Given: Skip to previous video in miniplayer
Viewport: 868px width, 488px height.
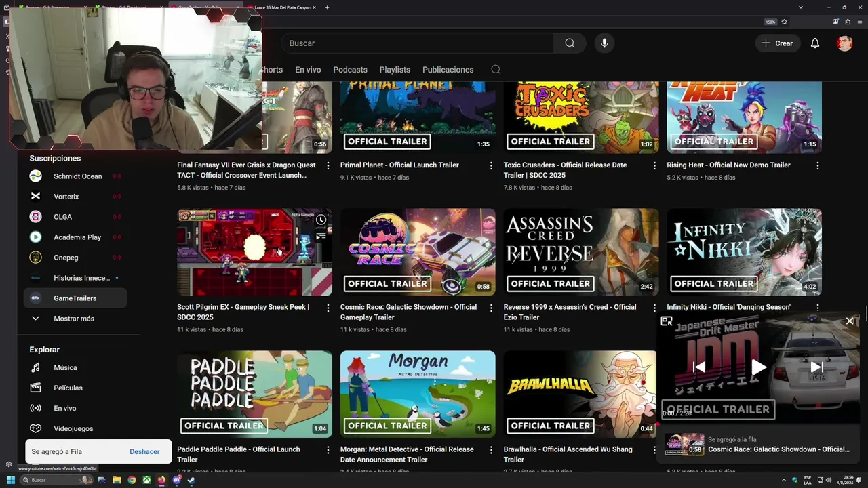Looking at the screenshot, I should click(x=699, y=367).
